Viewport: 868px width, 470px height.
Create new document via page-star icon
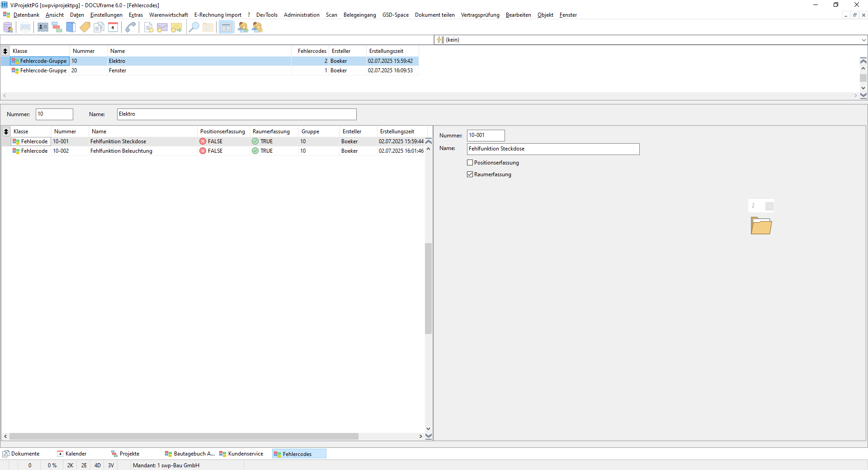tap(148, 28)
